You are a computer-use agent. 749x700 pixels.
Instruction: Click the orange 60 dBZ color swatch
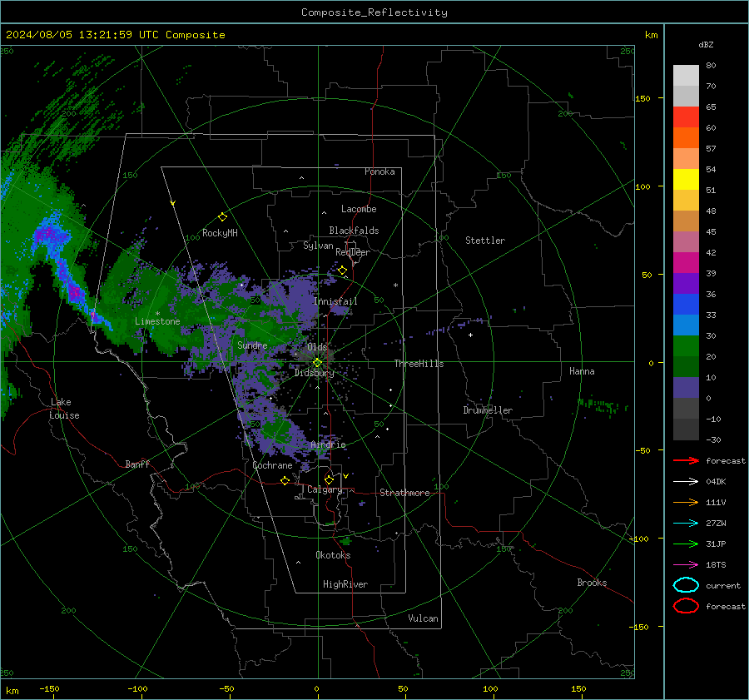click(686, 137)
